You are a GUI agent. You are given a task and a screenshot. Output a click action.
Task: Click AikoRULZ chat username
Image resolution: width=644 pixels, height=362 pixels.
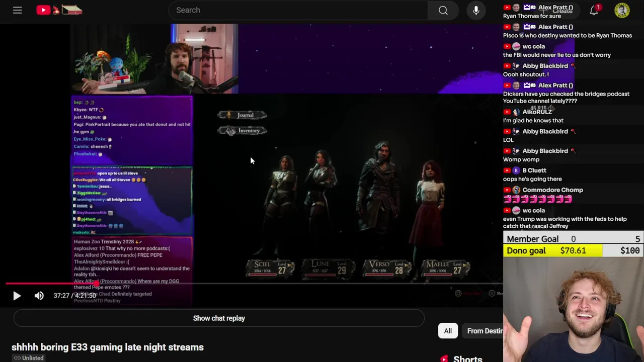537,112
